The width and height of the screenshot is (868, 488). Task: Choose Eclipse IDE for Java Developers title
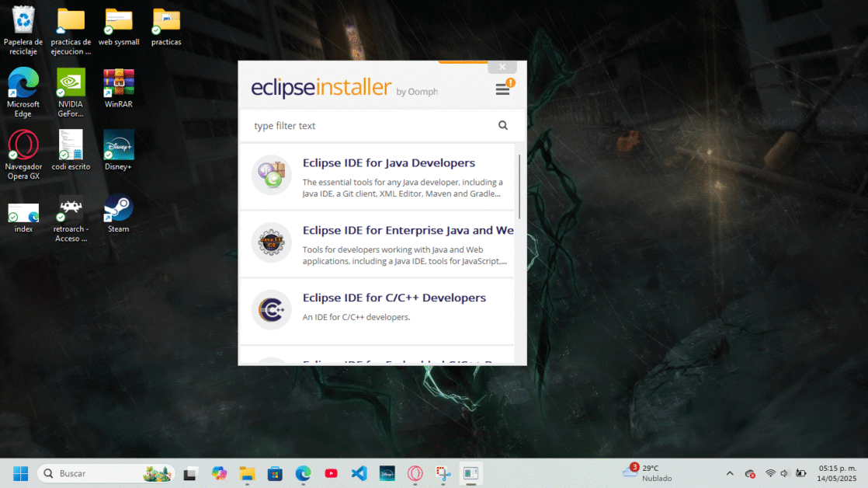coord(388,163)
